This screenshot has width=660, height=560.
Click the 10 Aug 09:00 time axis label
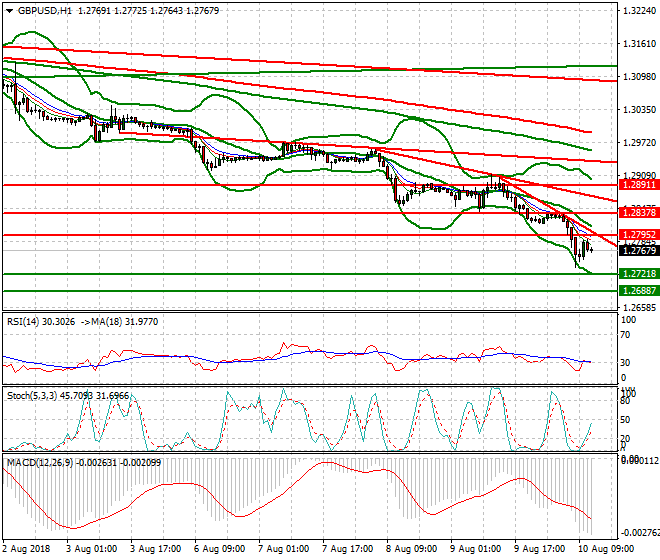coord(606,549)
